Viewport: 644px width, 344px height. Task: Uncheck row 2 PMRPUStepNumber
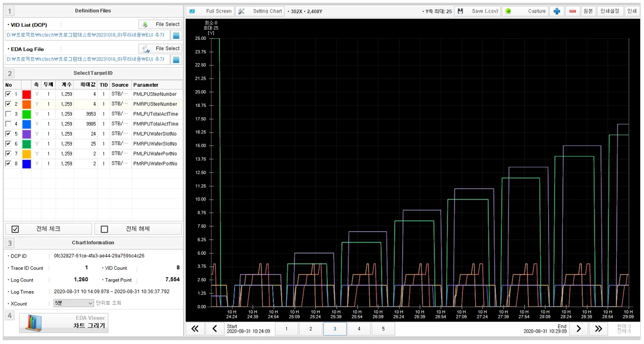pos(8,104)
